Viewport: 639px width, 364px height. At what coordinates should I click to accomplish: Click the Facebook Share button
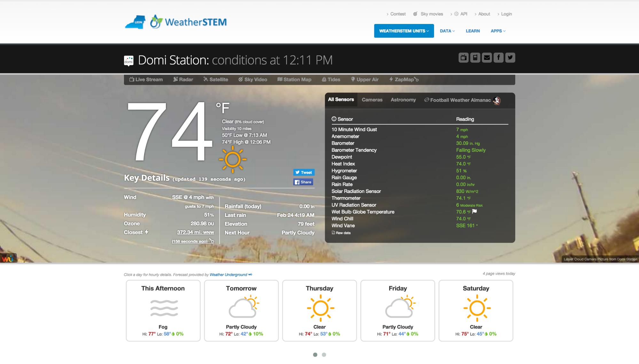click(303, 182)
